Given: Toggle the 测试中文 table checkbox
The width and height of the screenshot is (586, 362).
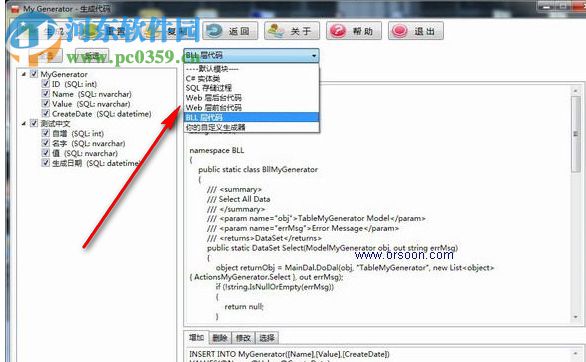Looking at the screenshot, I should tap(34, 123).
